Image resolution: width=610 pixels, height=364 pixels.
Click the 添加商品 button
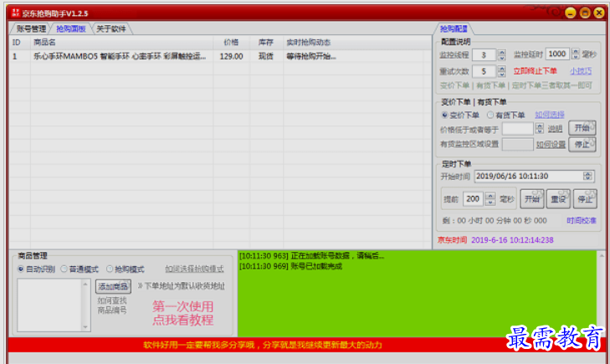click(113, 287)
